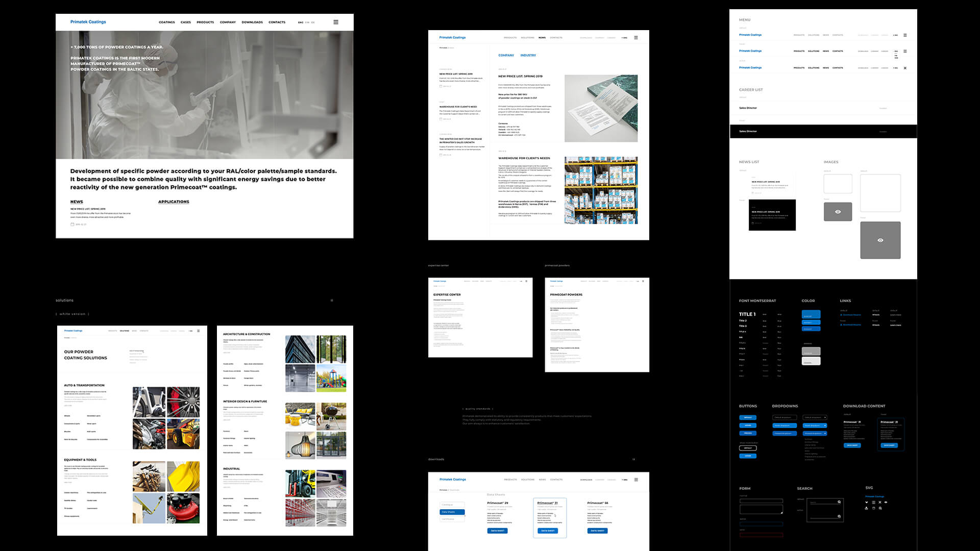Click chevron-down icon in SVG set

click(x=867, y=502)
